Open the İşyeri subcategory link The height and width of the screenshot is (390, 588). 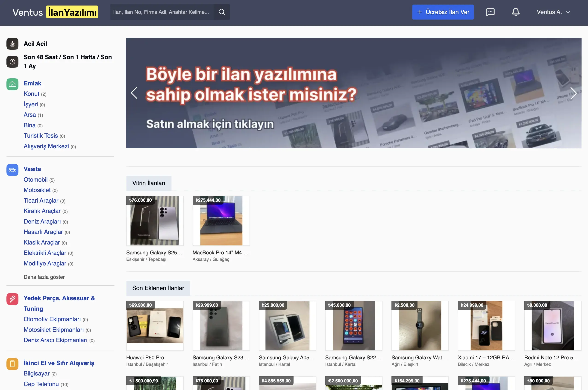[31, 104]
